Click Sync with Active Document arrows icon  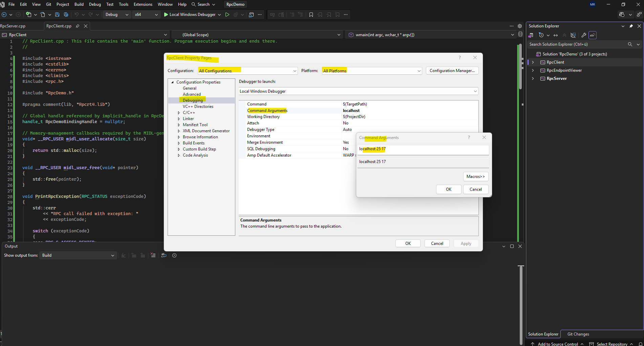point(556,35)
